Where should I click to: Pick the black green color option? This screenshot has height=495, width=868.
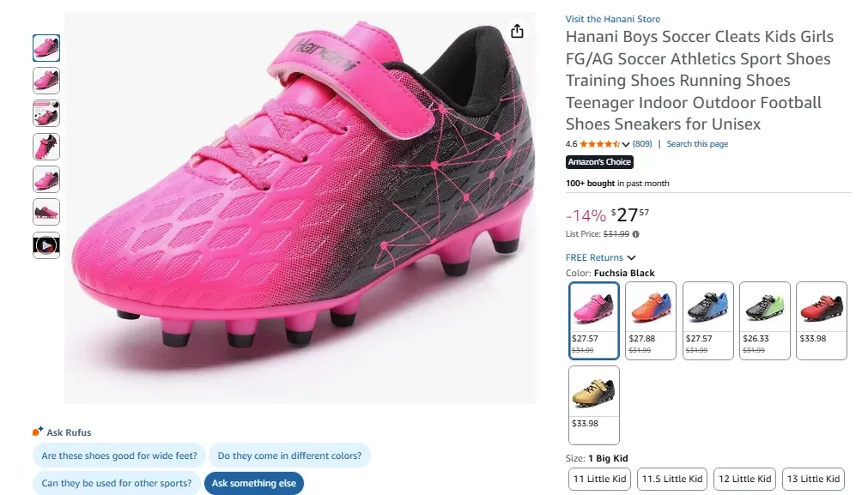click(x=764, y=320)
